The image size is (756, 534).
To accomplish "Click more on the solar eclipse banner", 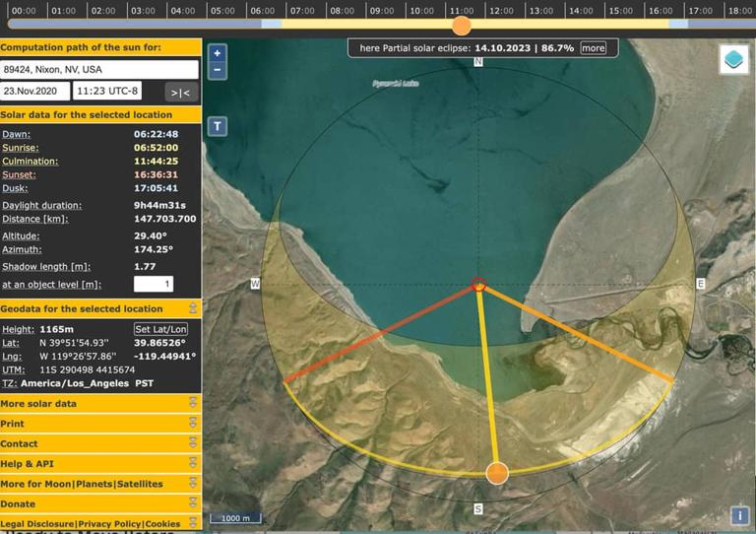I will (x=593, y=47).
